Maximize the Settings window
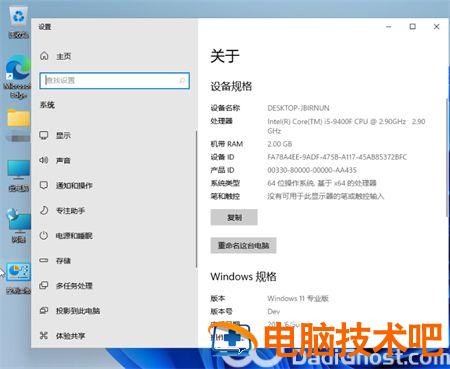Viewport: 450px width, 369px height. pyautogui.click(x=413, y=27)
